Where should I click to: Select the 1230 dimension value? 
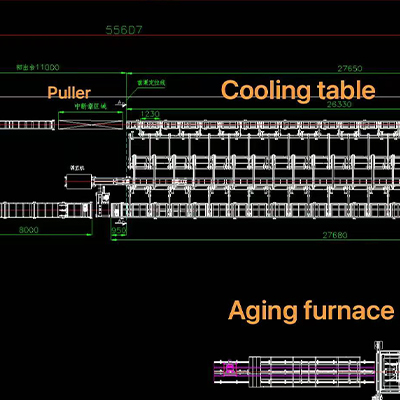pyautogui.click(x=150, y=114)
